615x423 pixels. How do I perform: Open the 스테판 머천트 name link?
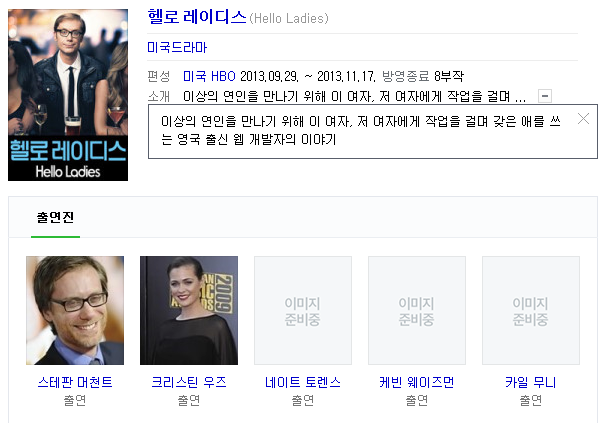75,382
